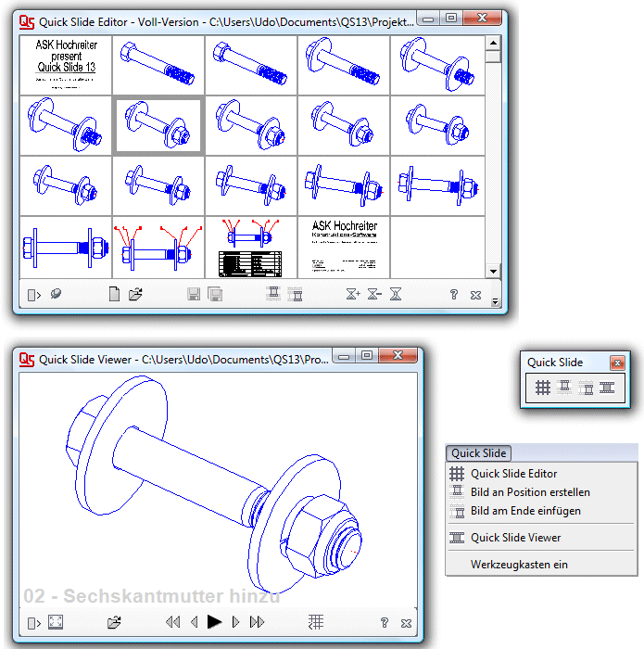Maximize the Quick Slide Editor window

click(451, 18)
